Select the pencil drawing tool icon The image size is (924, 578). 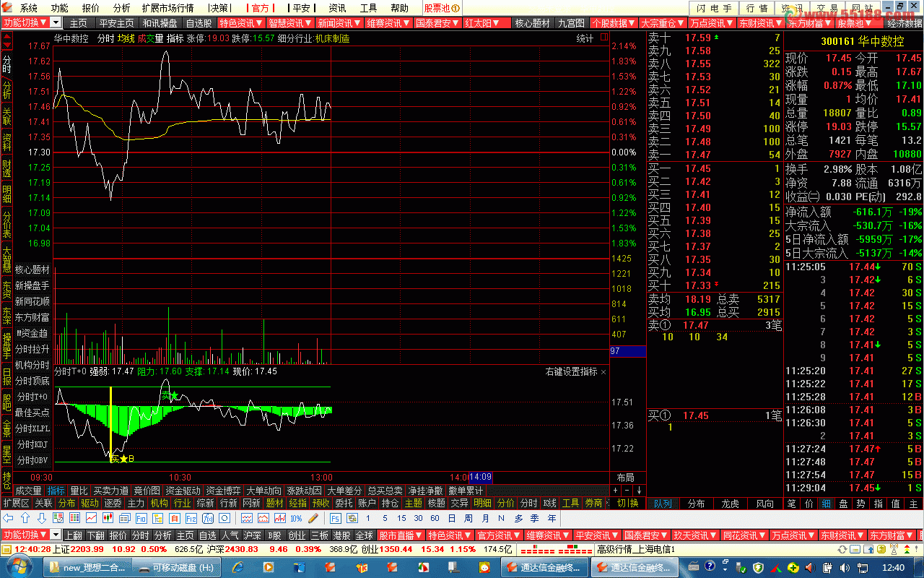pos(313,518)
